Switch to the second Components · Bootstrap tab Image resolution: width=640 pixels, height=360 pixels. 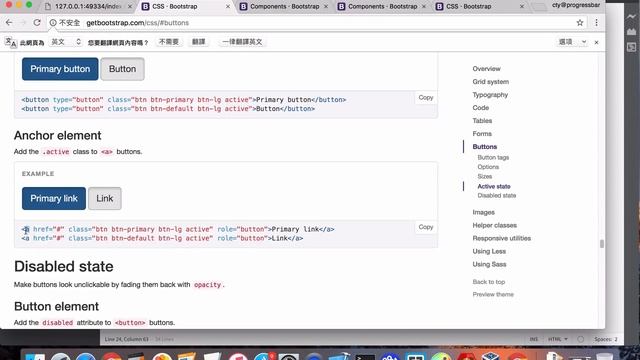coord(381,7)
